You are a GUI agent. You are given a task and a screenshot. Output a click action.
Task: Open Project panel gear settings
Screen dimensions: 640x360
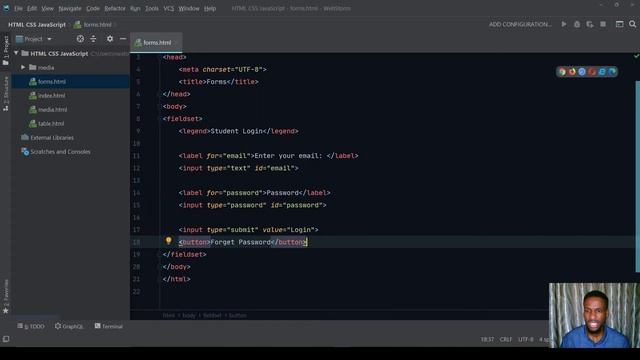coord(110,39)
